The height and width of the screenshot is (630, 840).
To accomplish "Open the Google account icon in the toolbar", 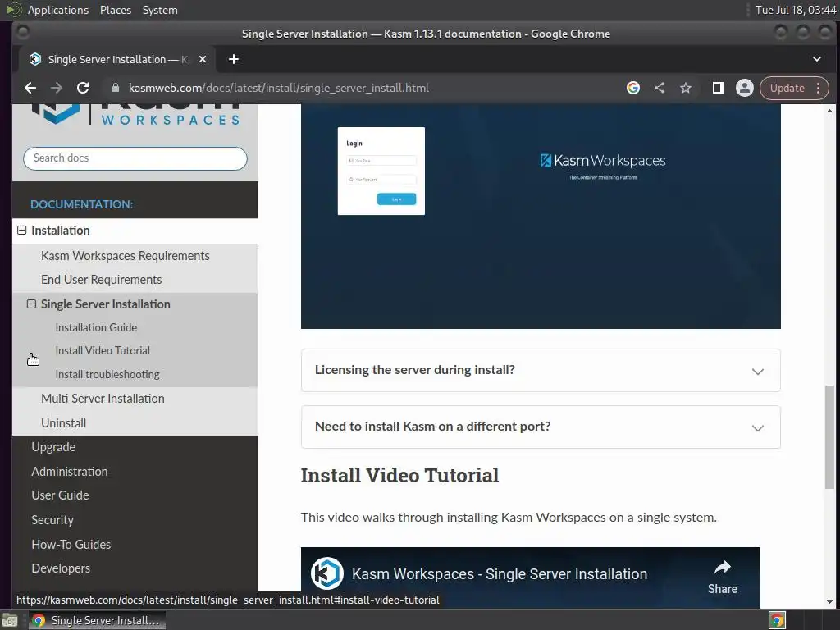I will pos(633,88).
